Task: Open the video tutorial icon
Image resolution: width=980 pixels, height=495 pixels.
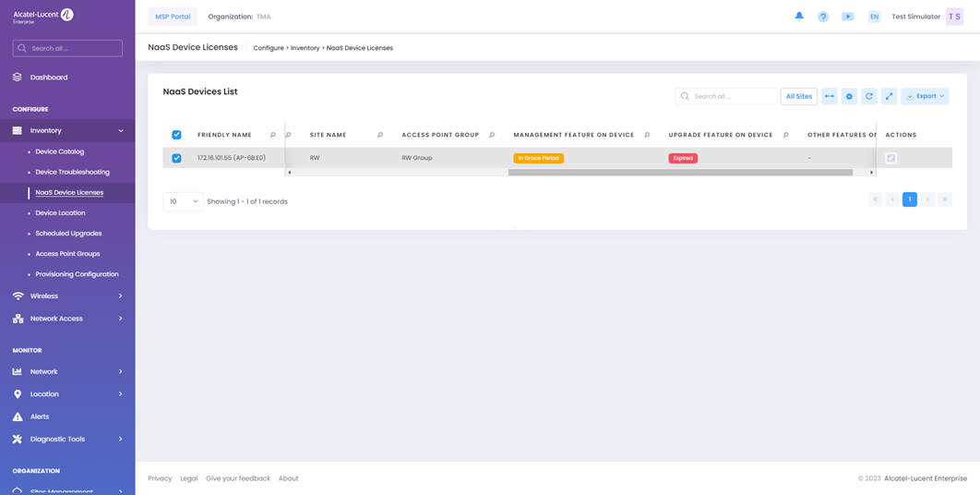Action: pos(848,17)
